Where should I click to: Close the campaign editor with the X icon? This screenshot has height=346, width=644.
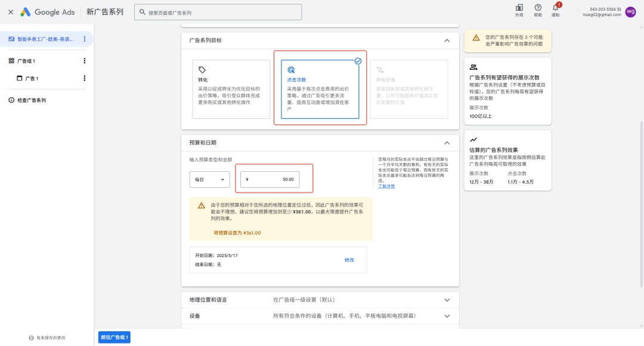(x=11, y=12)
